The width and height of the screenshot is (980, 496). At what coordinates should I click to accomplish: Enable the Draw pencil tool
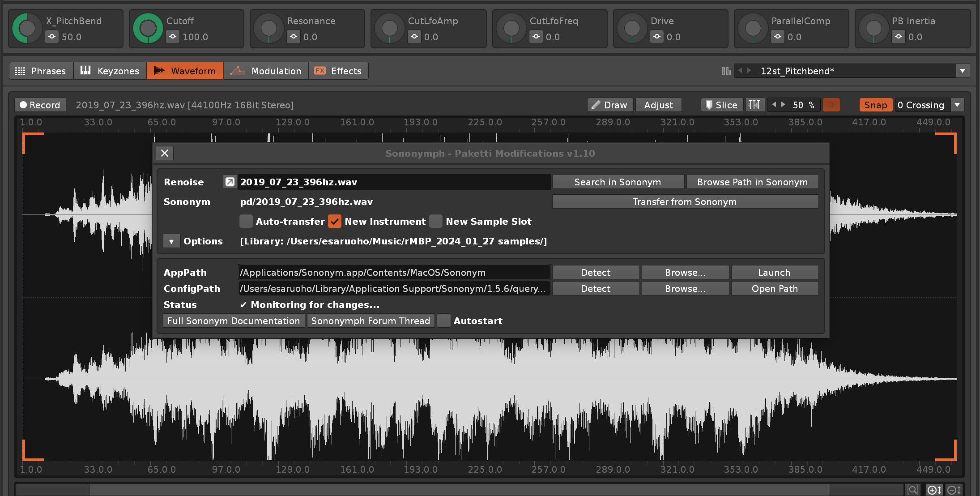[610, 105]
